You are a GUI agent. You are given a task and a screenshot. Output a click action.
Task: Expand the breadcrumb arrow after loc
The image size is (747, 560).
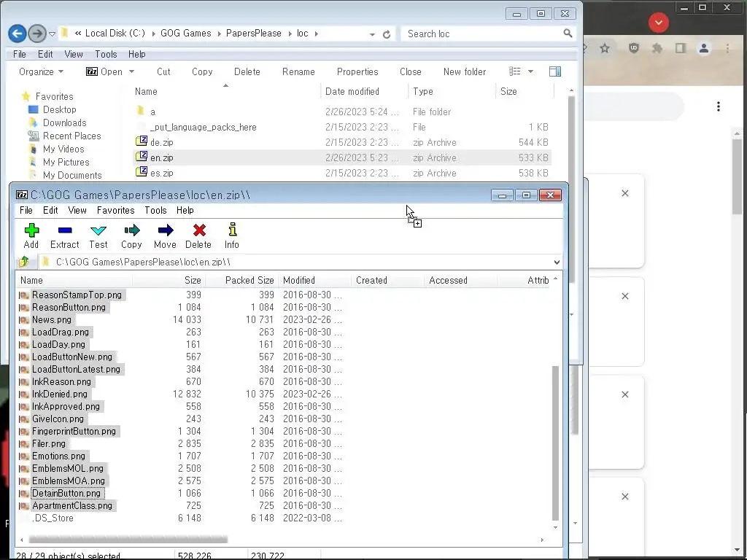tap(317, 34)
